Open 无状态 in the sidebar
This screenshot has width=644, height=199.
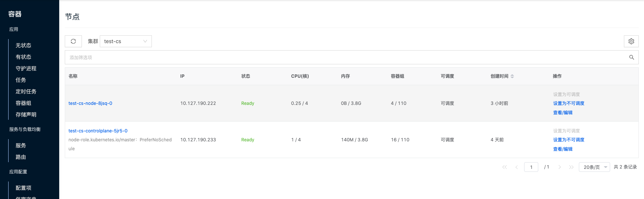[x=23, y=45]
